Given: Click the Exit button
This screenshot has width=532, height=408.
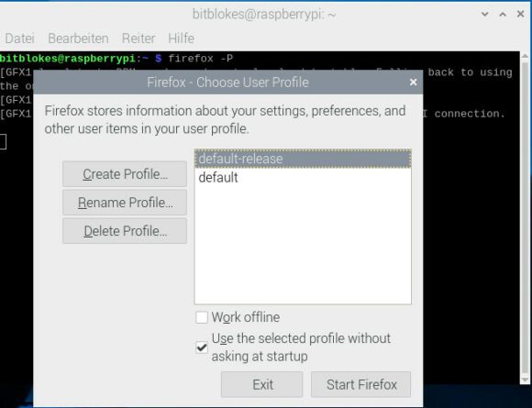Looking at the screenshot, I should click(x=262, y=384).
